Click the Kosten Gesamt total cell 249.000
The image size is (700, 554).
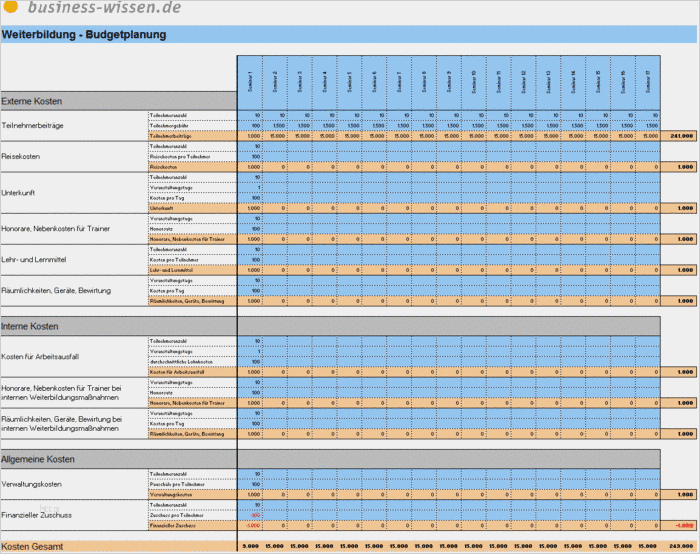click(681, 546)
